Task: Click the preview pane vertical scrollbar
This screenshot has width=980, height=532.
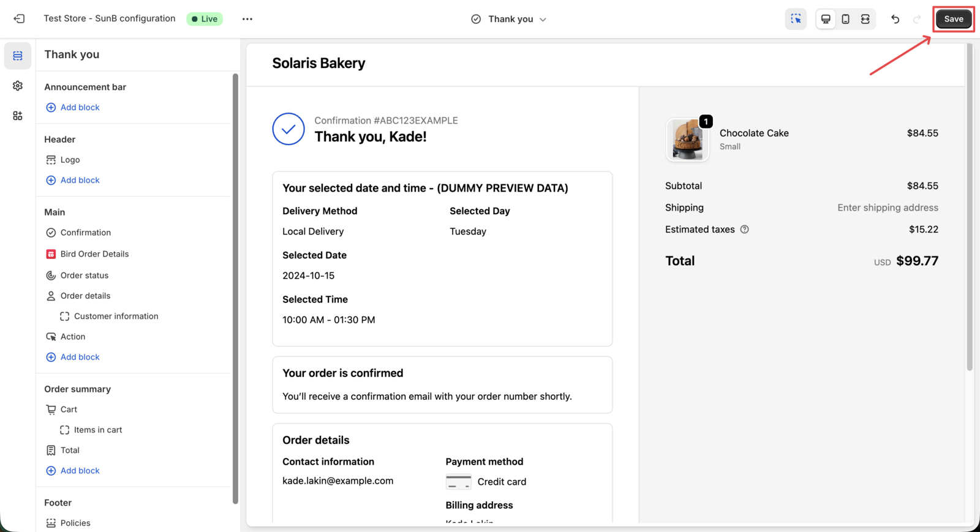Action: pos(970,207)
